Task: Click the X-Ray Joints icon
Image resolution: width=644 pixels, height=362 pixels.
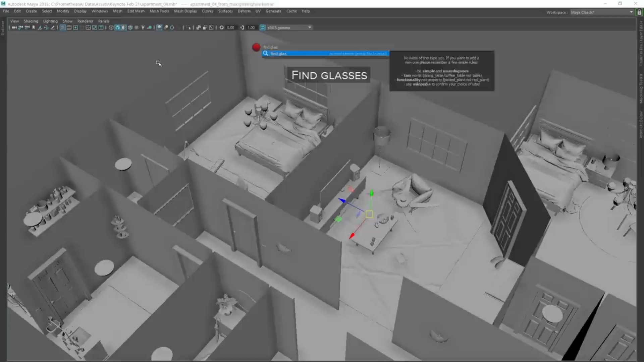Action: 211,27
